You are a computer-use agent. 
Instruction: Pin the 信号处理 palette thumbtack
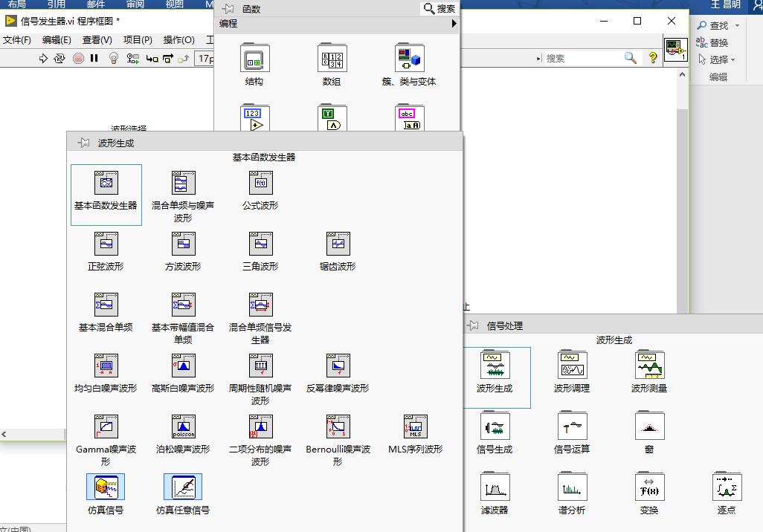click(x=473, y=325)
